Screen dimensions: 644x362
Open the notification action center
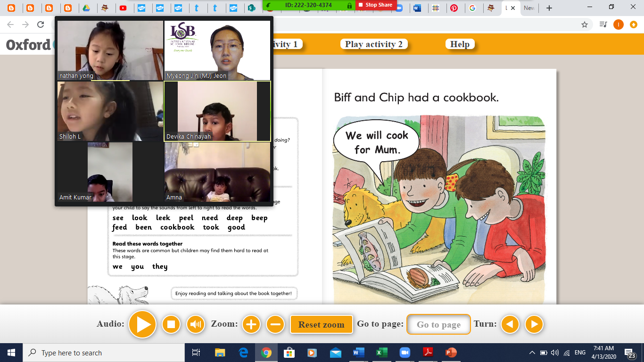click(630, 353)
